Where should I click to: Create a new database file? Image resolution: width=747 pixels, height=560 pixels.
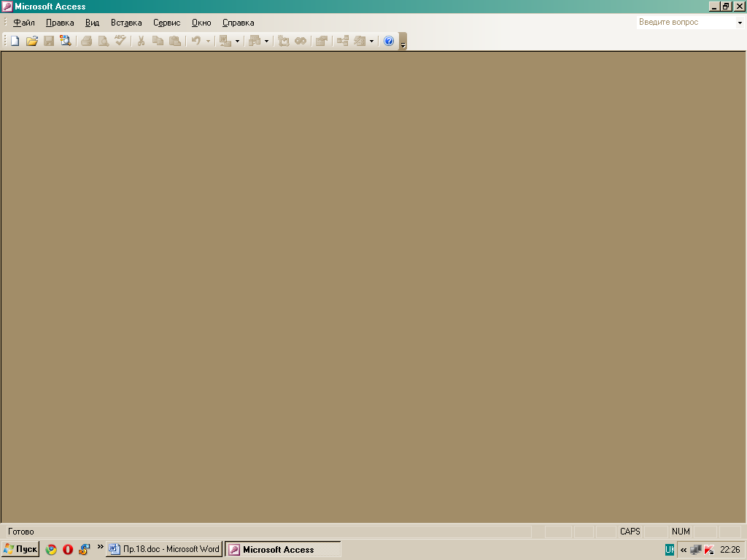(x=15, y=41)
